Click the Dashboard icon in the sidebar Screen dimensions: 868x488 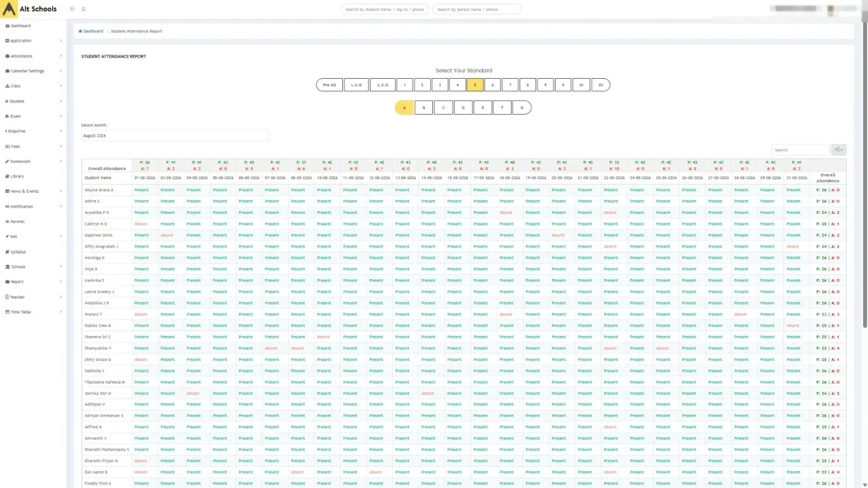coord(7,26)
